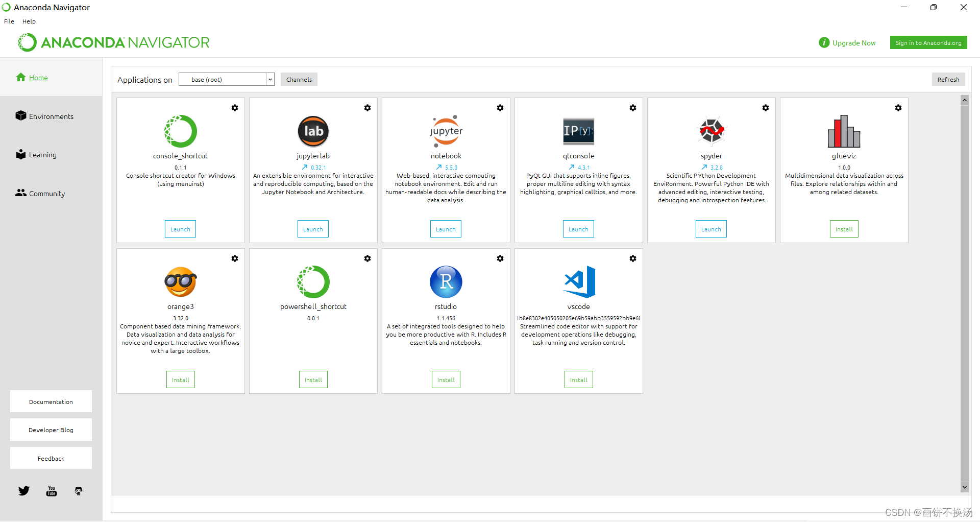Select the JupyterLab orange lab icon
This screenshot has width=980, height=522.
click(x=313, y=131)
